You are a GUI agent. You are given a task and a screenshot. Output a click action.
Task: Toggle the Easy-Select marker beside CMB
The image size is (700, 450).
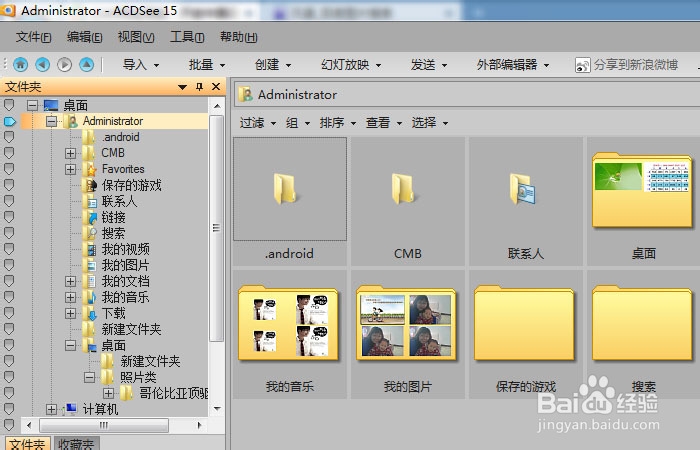pyautogui.click(x=9, y=153)
